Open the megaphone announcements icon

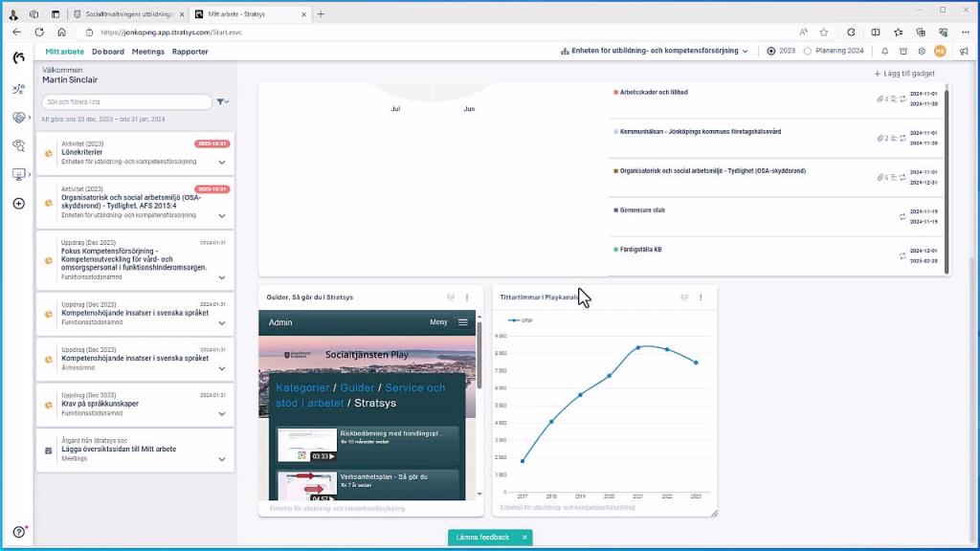(x=964, y=52)
